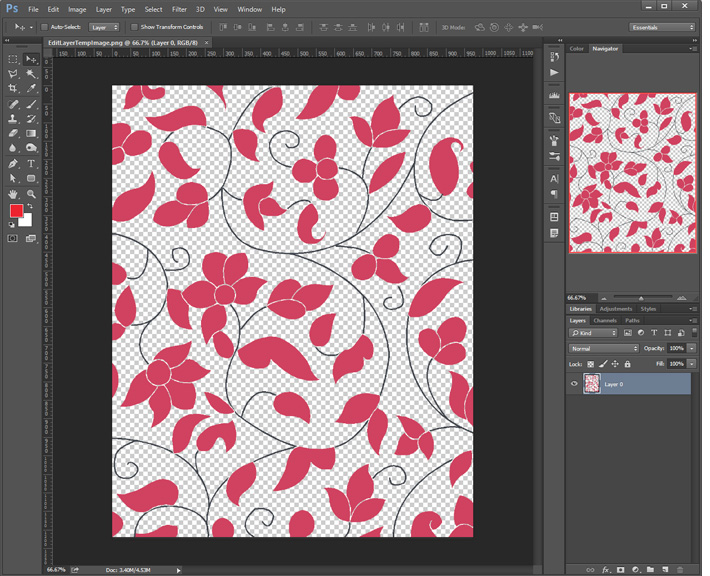Select the Horizontal Type tool
The height and width of the screenshot is (576, 710).
pyautogui.click(x=31, y=163)
